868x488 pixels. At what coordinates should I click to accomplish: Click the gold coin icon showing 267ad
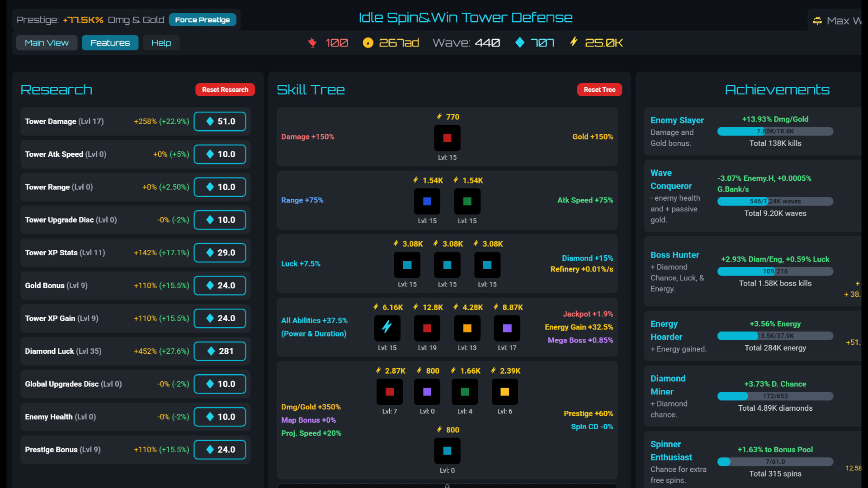(368, 42)
